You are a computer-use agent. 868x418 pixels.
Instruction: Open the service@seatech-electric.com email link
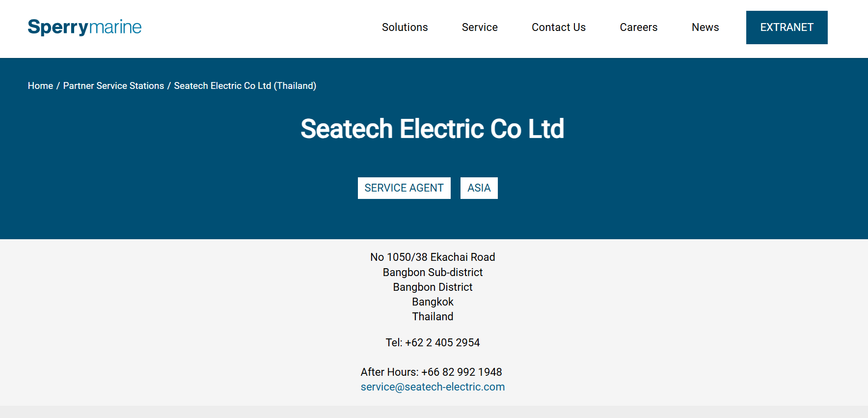pyautogui.click(x=433, y=387)
